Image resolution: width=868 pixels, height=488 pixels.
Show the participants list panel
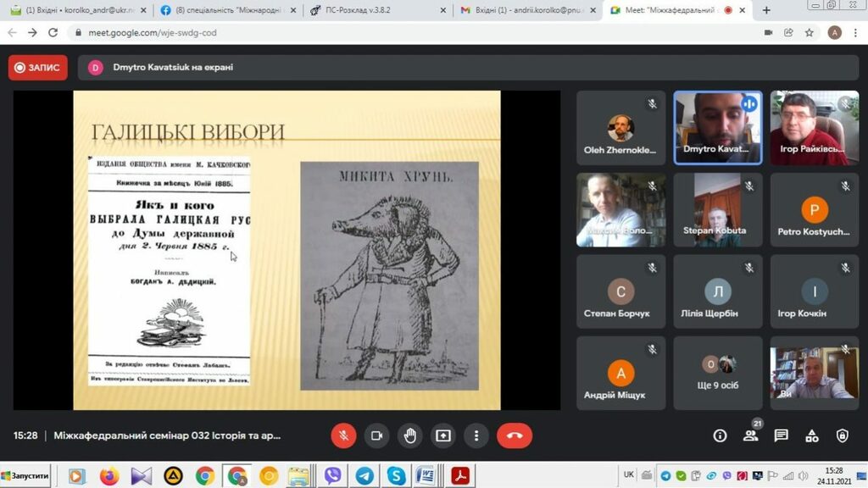(x=750, y=435)
